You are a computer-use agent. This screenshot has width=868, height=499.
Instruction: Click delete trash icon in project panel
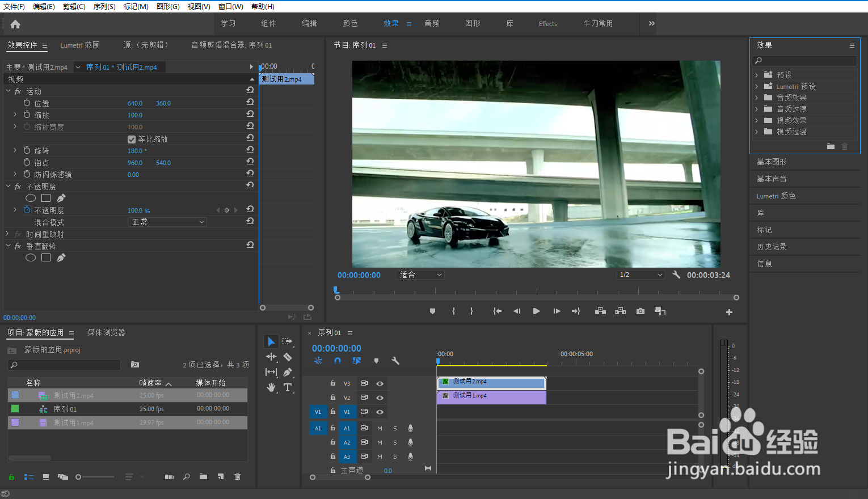237,476
